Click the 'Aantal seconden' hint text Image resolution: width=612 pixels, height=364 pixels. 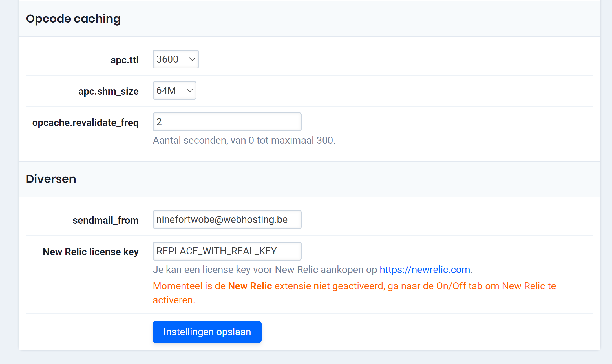point(244,140)
